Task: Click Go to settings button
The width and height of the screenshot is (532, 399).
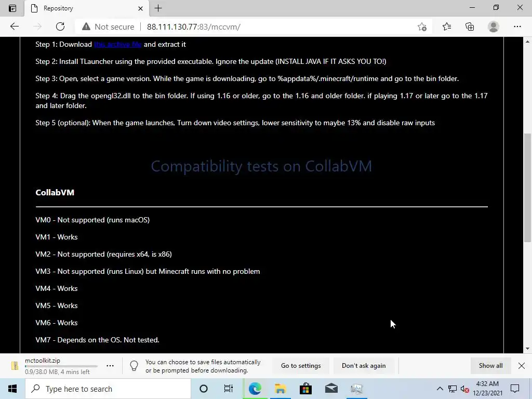Action: coord(301,366)
